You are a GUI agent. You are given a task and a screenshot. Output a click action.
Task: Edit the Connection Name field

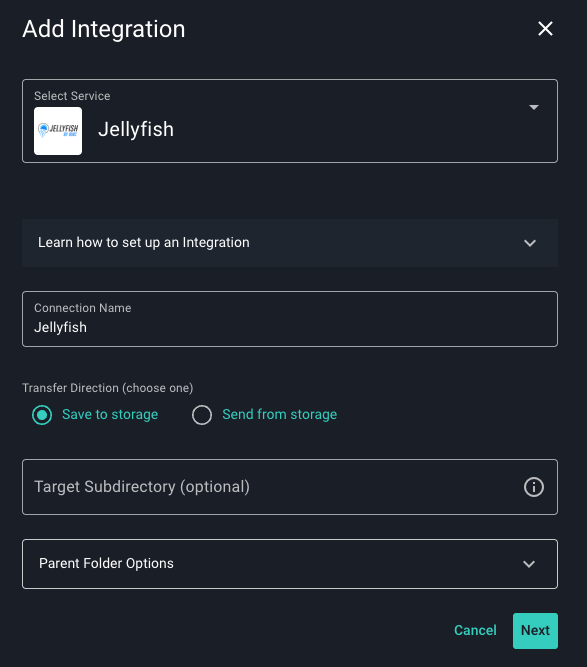click(290, 319)
